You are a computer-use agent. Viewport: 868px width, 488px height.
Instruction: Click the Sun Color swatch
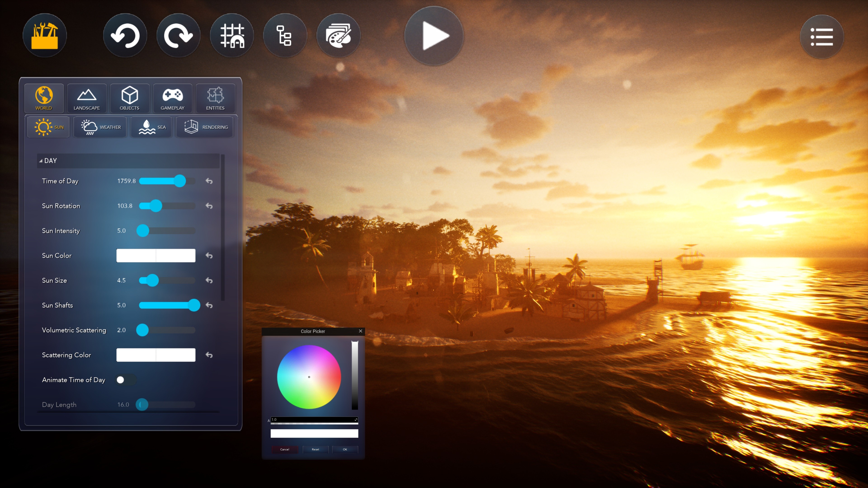[156, 256]
